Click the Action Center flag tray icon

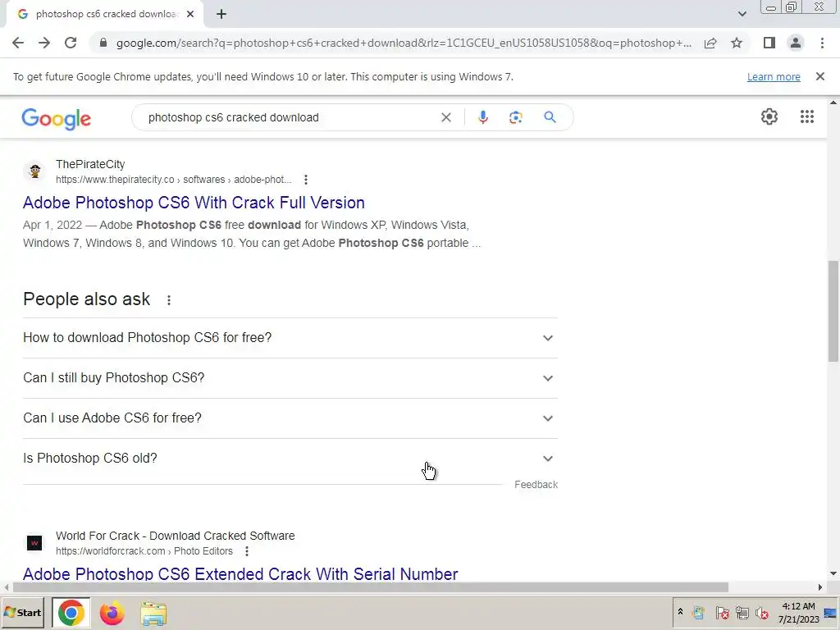(x=722, y=612)
